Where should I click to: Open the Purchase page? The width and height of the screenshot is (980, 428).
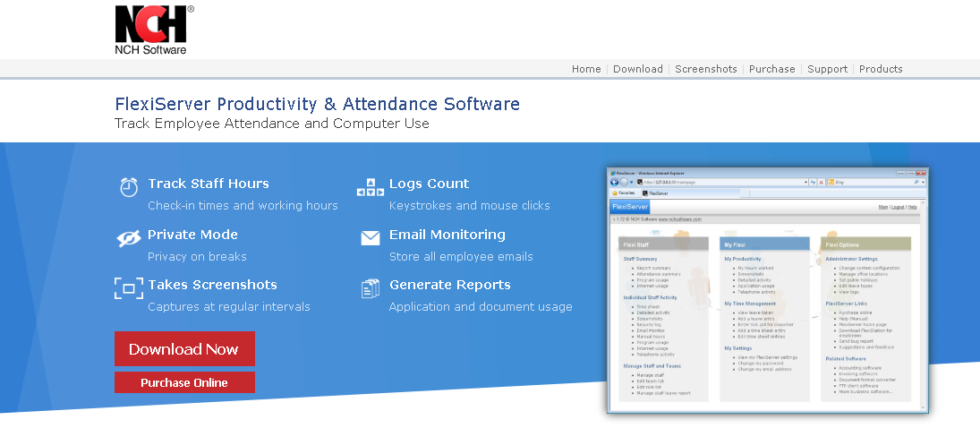tap(771, 69)
